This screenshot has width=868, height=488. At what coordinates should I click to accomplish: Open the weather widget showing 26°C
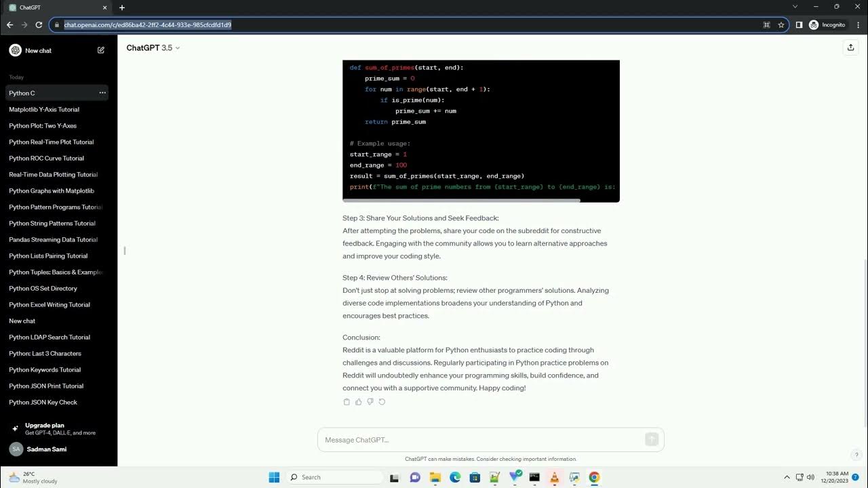click(33, 477)
